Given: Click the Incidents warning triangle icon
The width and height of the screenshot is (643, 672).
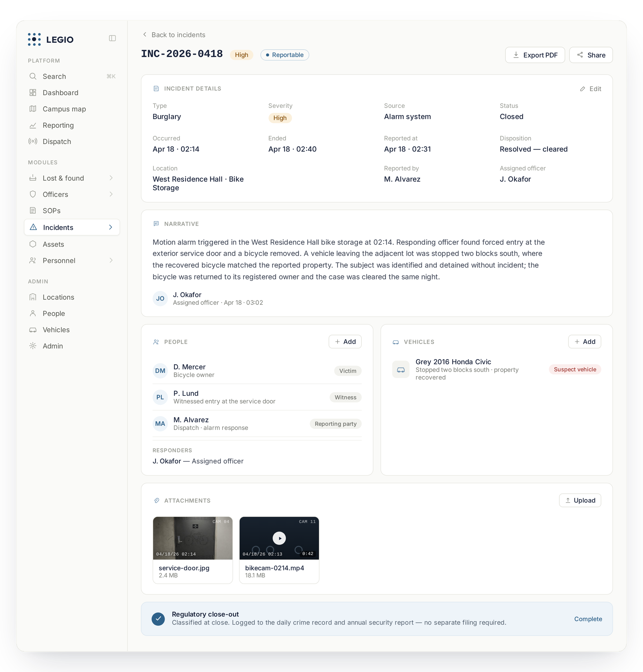Looking at the screenshot, I should [33, 227].
